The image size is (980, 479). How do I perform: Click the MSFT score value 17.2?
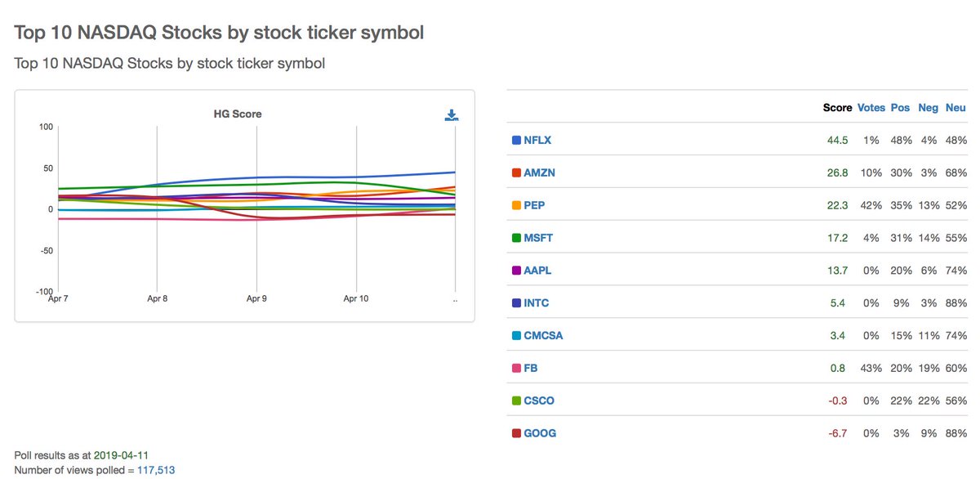click(x=838, y=238)
